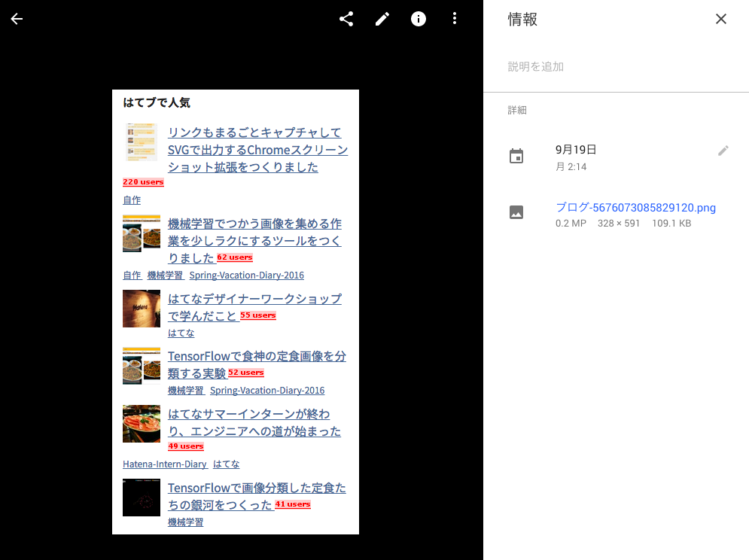
Task: Click the 0.2 MP resolution text
Action: [571, 223]
